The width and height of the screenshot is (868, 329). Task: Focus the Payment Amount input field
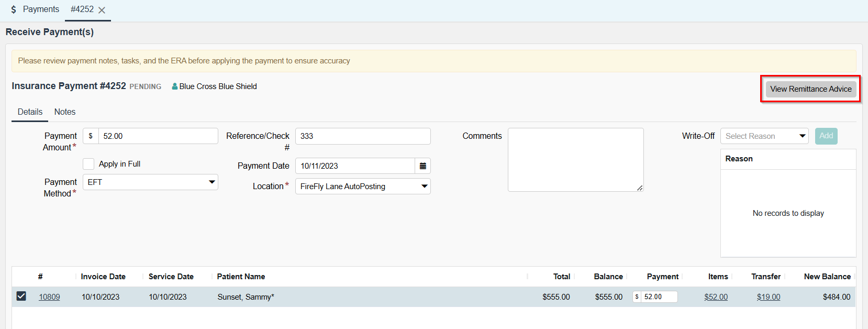tap(158, 136)
